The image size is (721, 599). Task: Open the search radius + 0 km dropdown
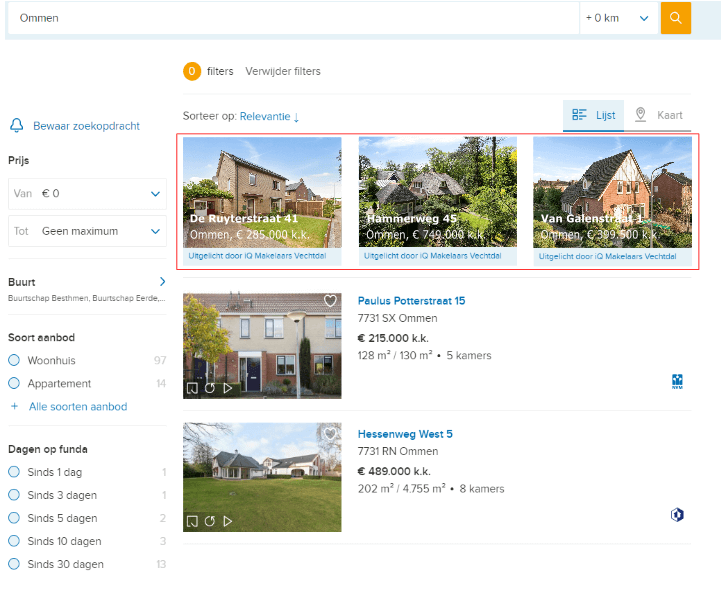(618, 18)
